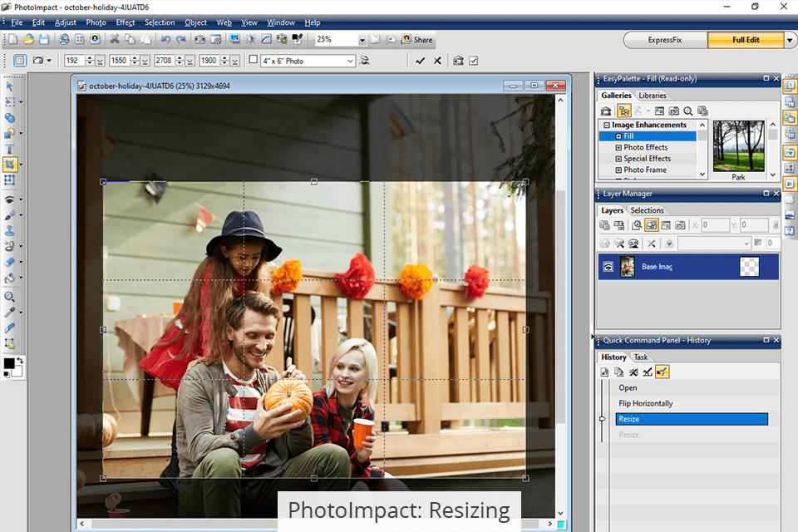
Task: Select the Eraser tool
Action: [x=9, y=262]
